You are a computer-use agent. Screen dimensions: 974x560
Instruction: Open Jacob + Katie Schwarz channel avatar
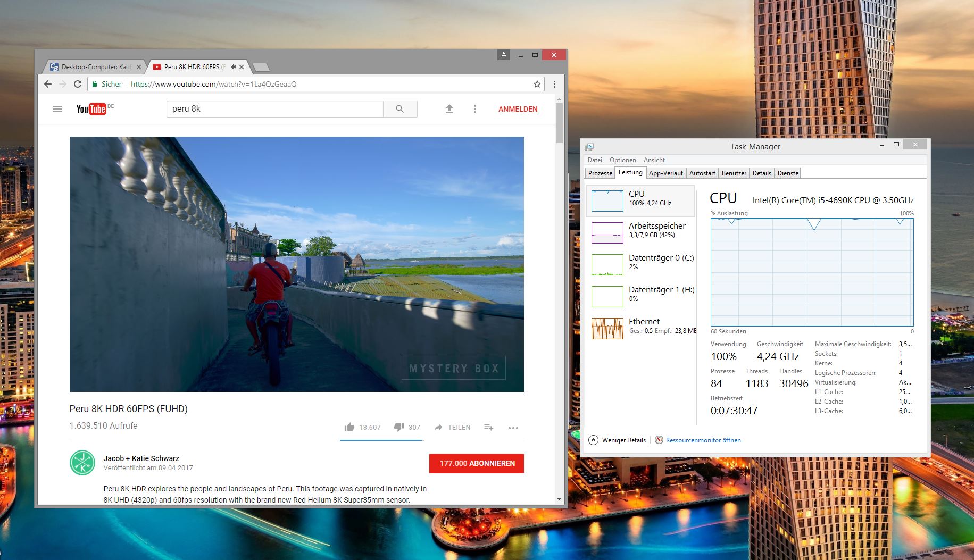[x=82, y=463]
